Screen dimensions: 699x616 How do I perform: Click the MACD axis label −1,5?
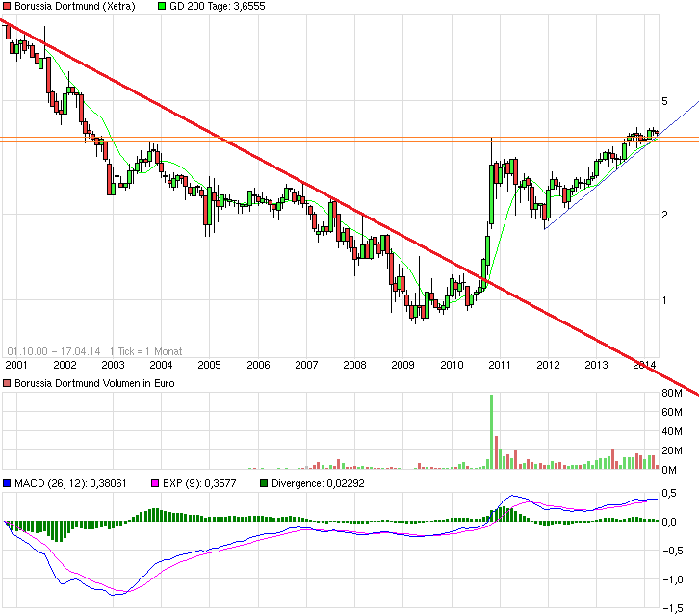click(x=672, y=608)
